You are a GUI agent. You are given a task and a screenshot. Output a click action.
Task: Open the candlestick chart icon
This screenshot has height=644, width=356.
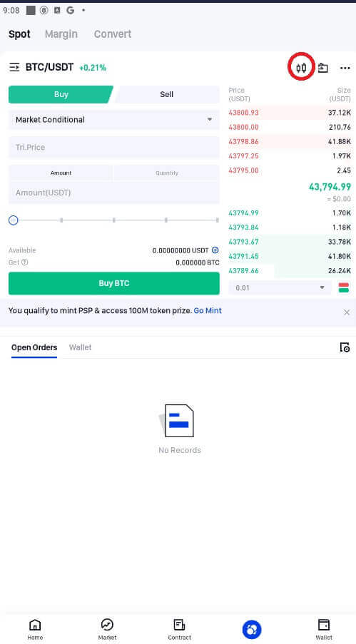(x=301, y=67)
